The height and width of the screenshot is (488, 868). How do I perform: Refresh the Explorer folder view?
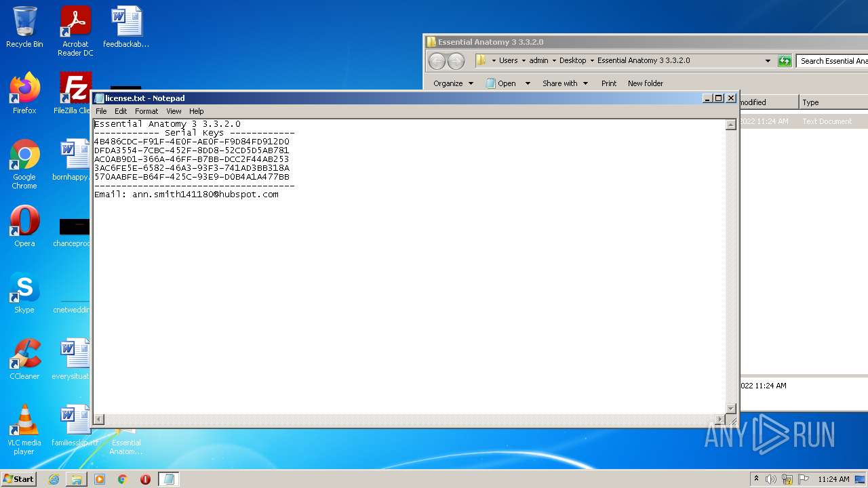coord(785,61)
